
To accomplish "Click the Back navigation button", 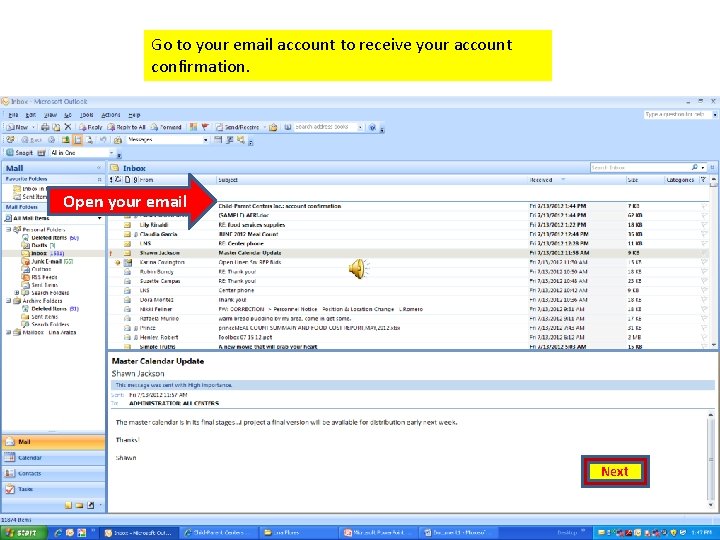I will pos(32,140).
